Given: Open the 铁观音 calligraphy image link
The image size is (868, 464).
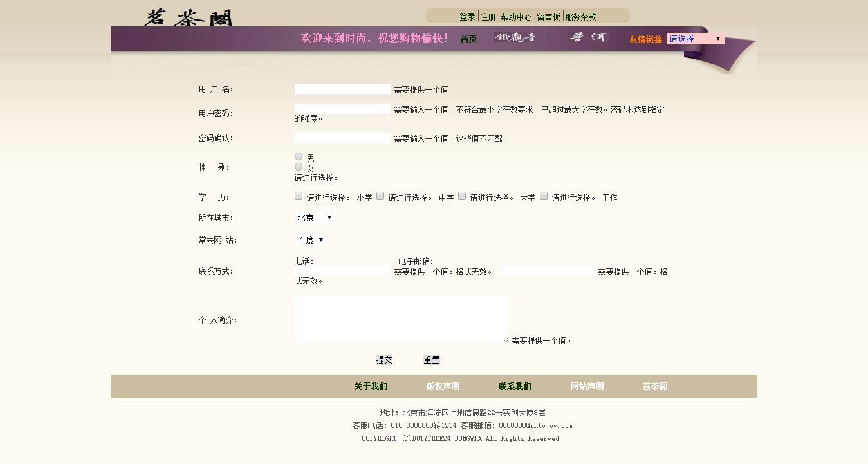Looking at the screenshot, I should click(514, 37).
